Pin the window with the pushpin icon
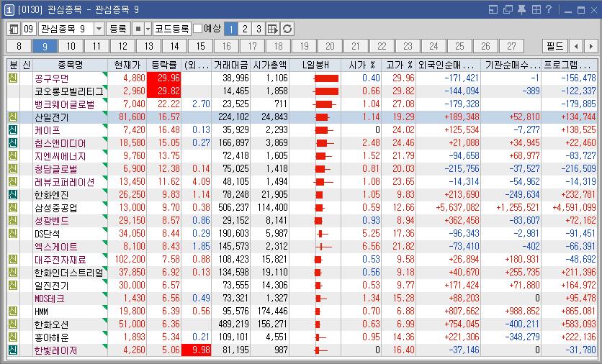 coord(521,9)
